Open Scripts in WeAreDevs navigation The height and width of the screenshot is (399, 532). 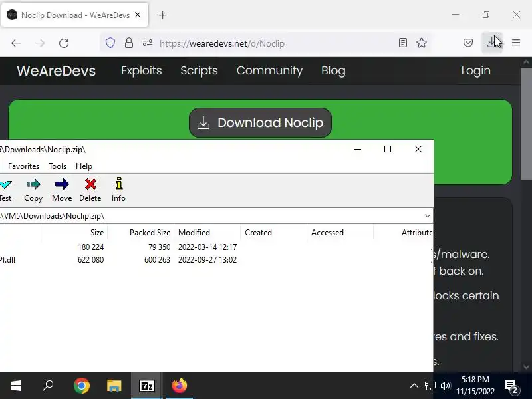click(199, 70)
